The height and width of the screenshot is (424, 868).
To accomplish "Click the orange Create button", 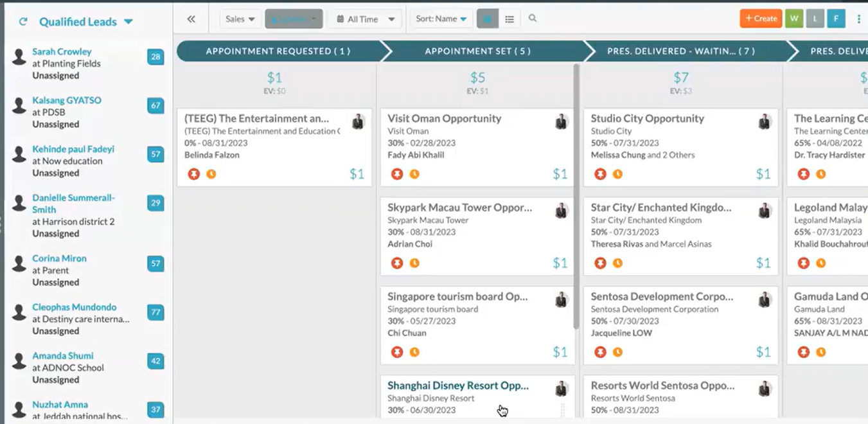I will point(761,19).
